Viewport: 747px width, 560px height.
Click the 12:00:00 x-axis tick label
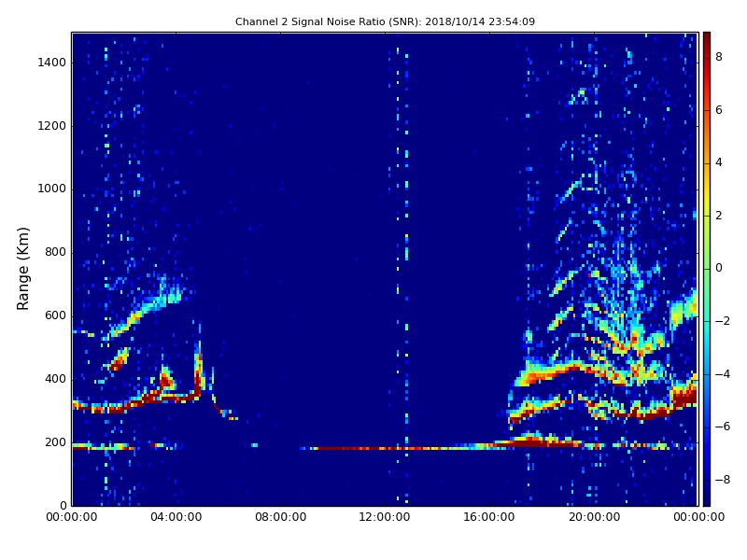pyautogui.click(x=385, y=517)
